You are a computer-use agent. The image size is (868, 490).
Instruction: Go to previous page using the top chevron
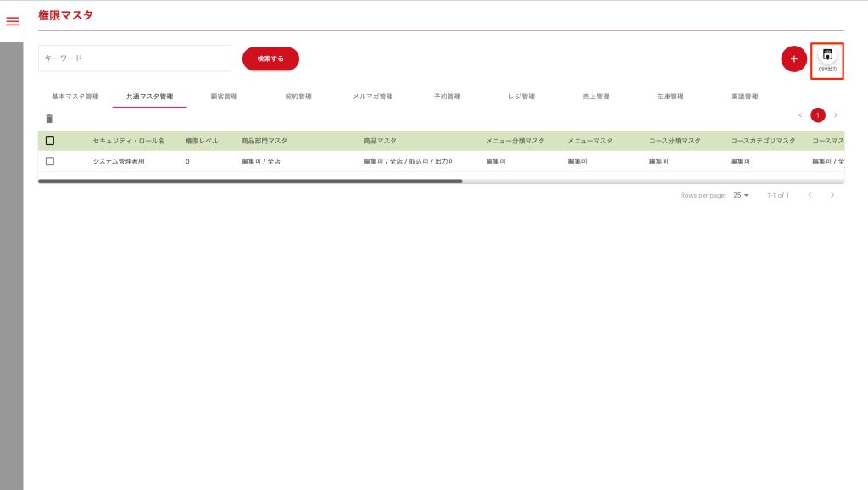pos(800,115)
